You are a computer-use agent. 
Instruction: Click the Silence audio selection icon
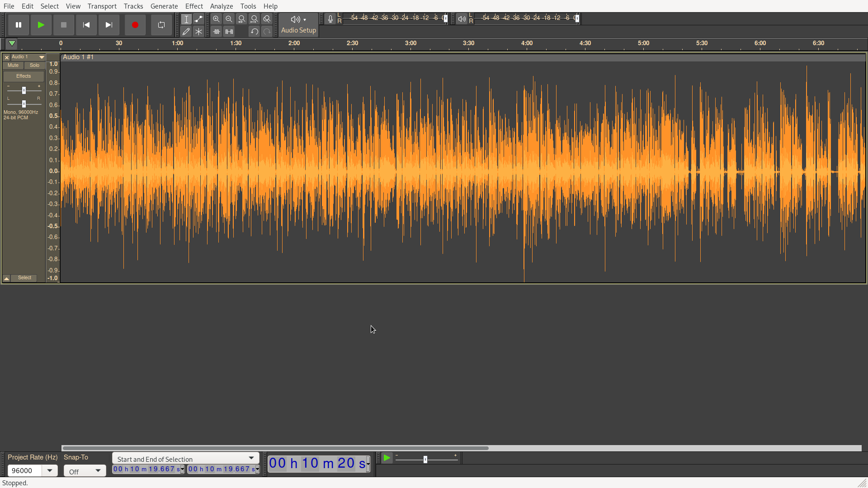pyautogui.click(x=229, y=32)
